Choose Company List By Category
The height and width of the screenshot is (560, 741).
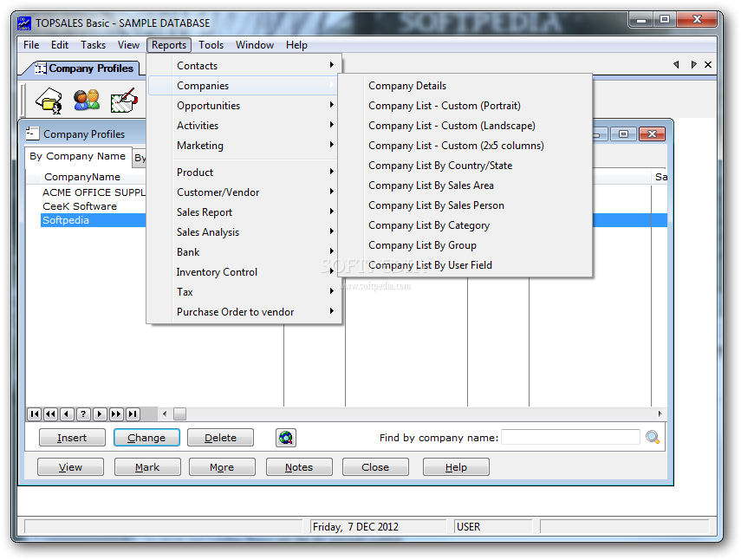point(465,225)
